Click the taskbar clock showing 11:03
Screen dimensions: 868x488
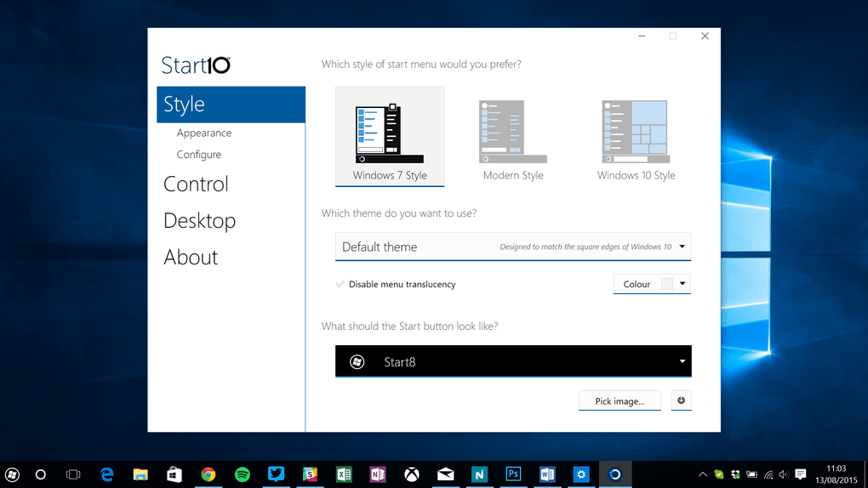click(836, 474)
